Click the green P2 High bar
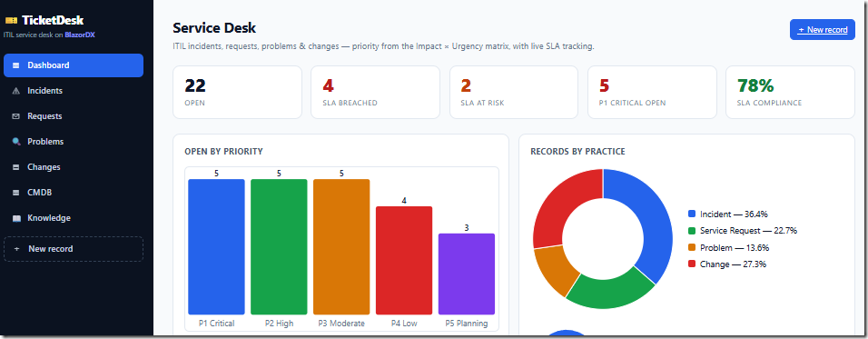 [279, 247]
